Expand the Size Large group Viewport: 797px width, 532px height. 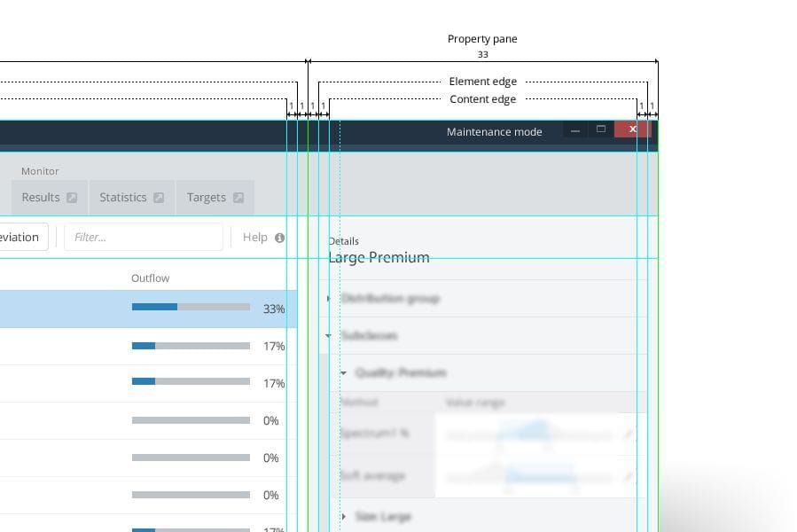[343, 516]
